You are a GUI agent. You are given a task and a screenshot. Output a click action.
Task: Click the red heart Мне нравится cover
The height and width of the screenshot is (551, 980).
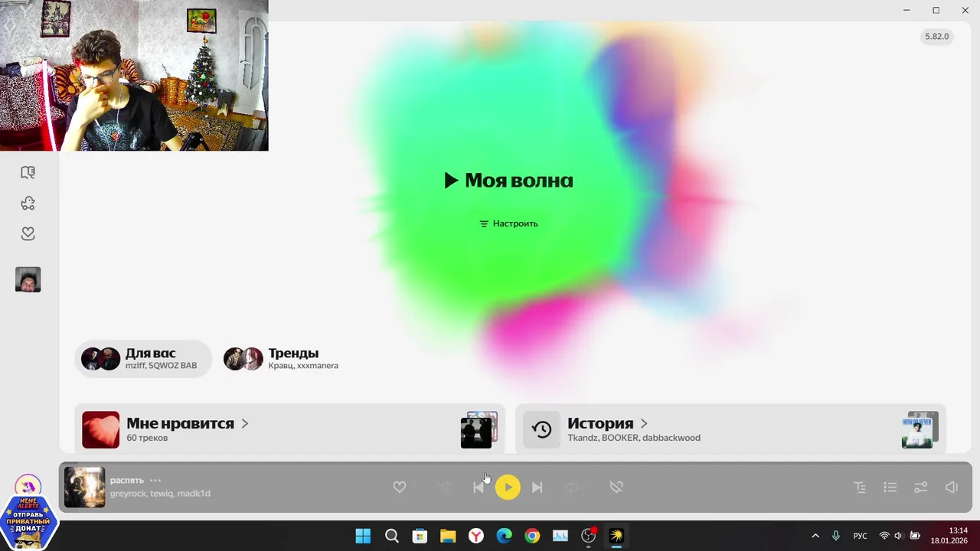coord(101,430)
